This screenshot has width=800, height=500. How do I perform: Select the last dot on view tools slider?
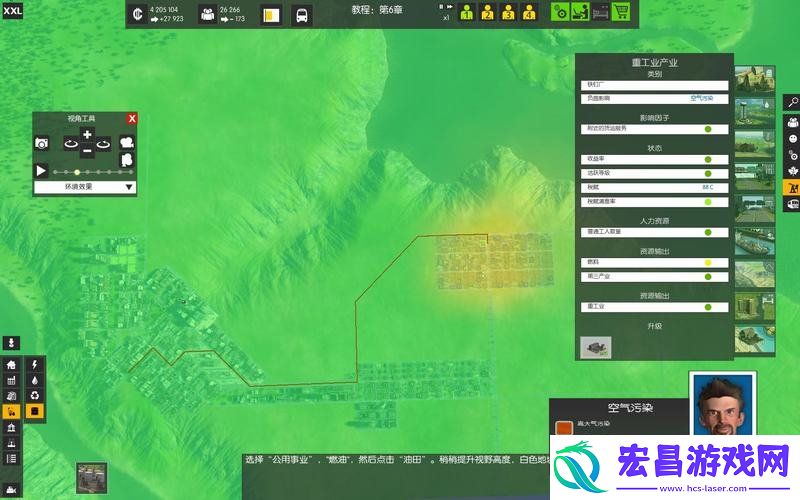tap(131, 172)
